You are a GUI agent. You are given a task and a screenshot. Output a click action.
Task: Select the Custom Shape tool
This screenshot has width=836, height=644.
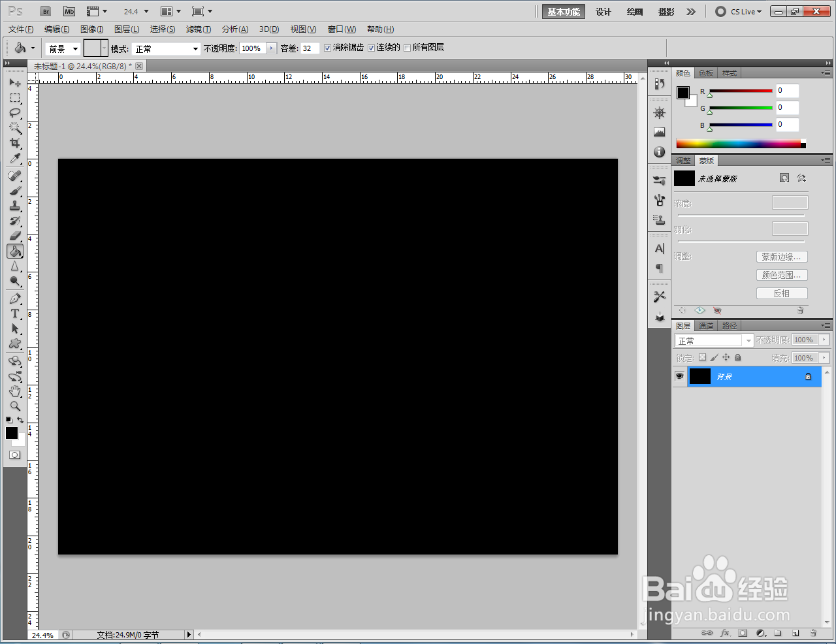pos(15,344)
